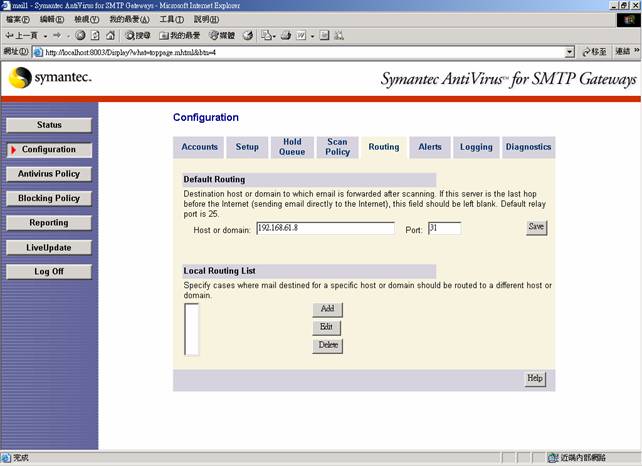The height and width of the screenshot is (466, 642).
Task: Click the Log Off sidebar button
Action: click(x=49, y=271)
